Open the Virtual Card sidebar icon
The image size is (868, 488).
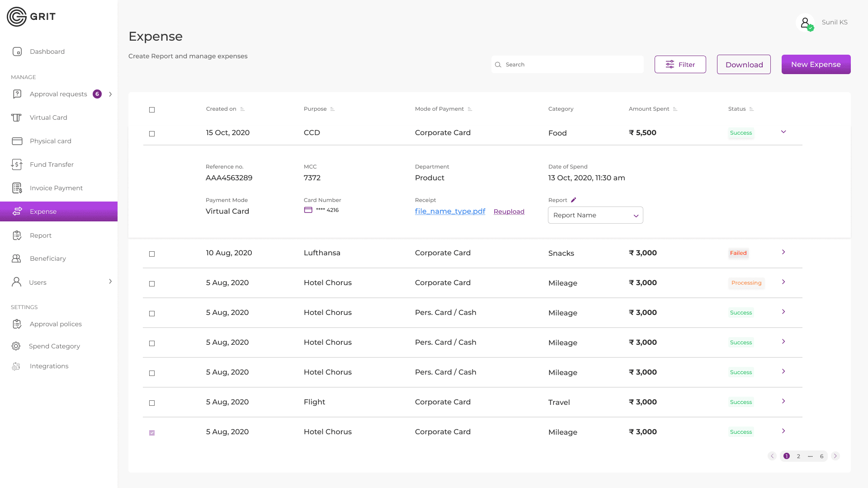[x=16, y=117]
